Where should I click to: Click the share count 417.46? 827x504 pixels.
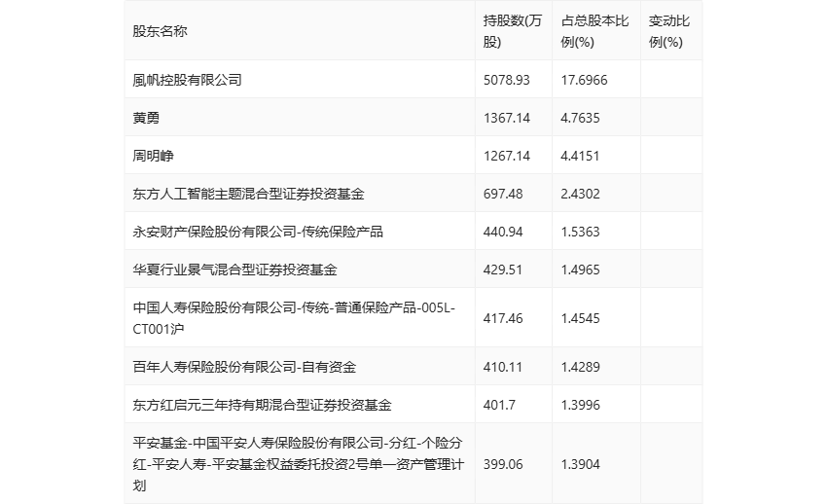[503, 318]
